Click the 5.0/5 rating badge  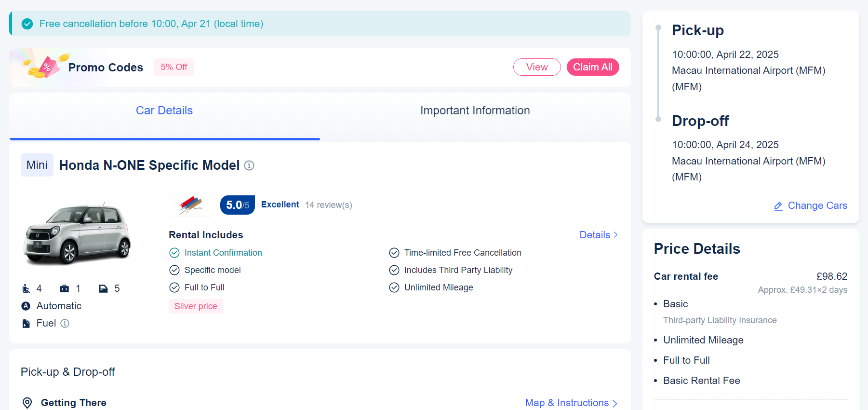pos(238,205)
